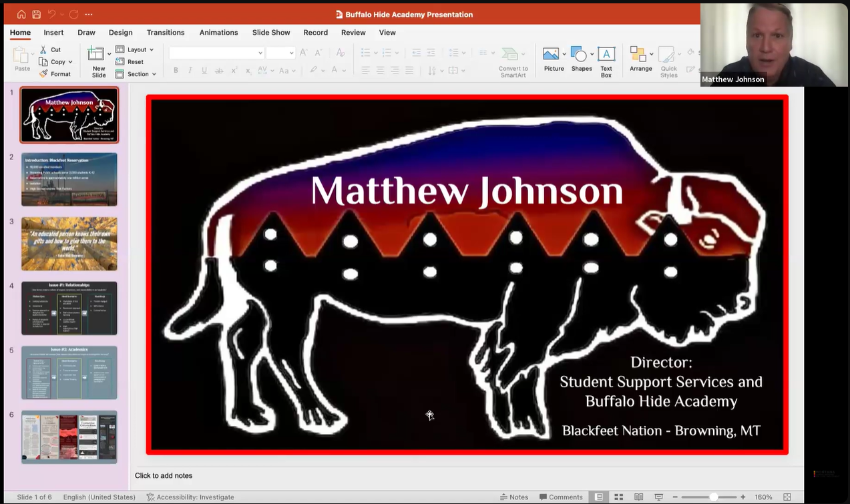Switch to the Insert tab
The image size is (850, 504).
click(53, 33)
